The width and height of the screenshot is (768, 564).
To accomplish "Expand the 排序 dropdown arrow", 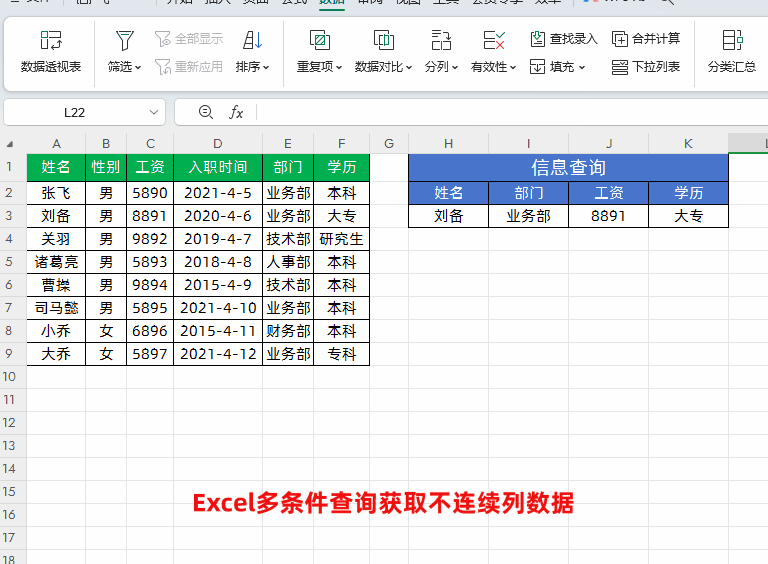I will tap(266, 68).
